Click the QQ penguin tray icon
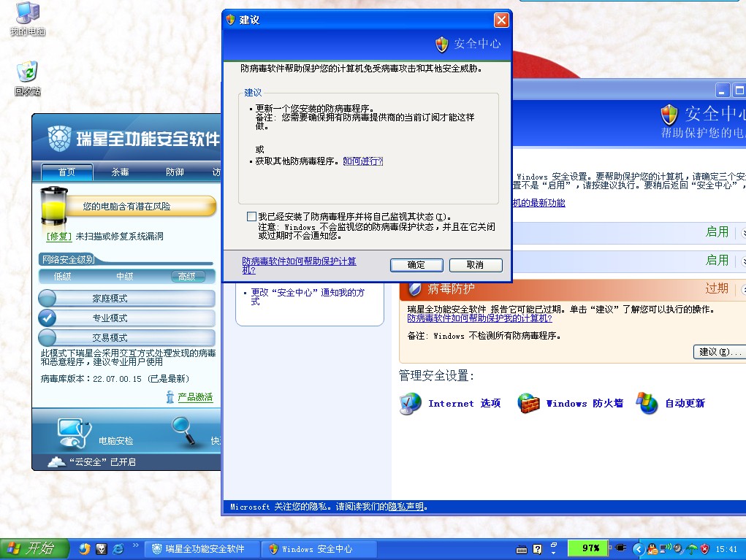This screenshot has height=560, width=746. coord(652,549)
